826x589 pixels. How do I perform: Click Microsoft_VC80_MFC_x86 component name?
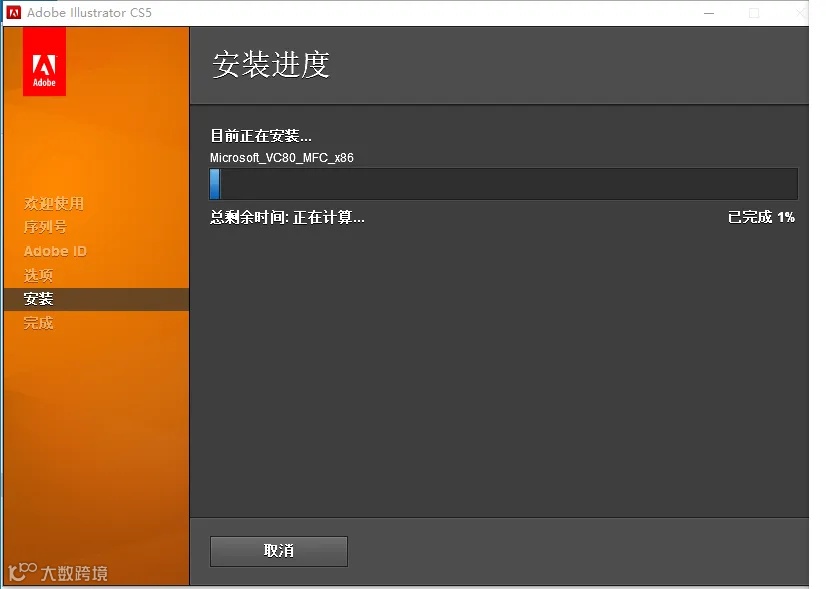coord(282,158)
